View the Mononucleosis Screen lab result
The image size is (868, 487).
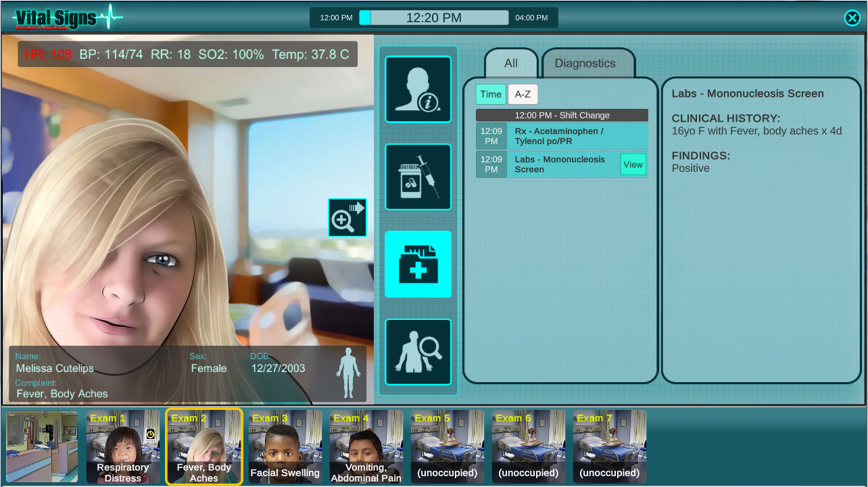pyautogui.click(x=633, y=164)
